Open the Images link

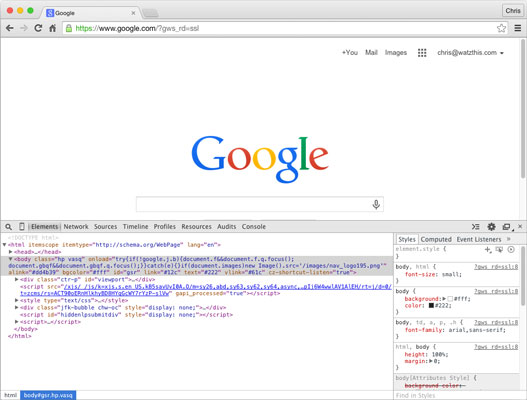pos(396,53)
